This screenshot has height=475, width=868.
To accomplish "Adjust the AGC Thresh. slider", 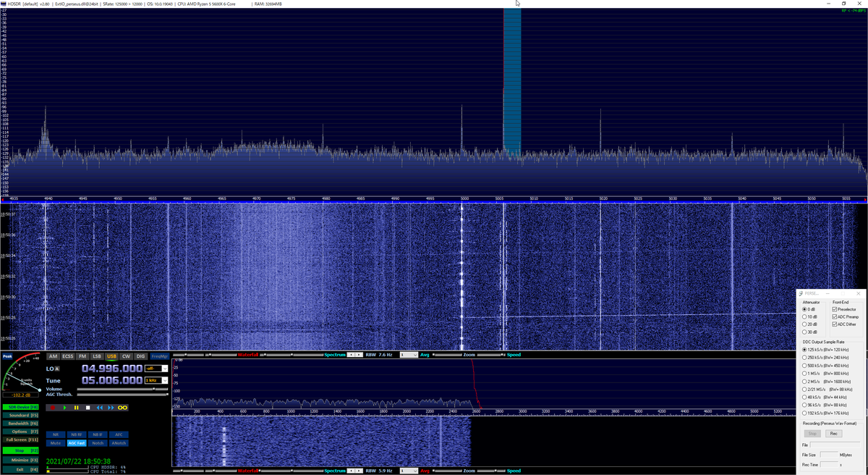I will click(x=122, y=395).
